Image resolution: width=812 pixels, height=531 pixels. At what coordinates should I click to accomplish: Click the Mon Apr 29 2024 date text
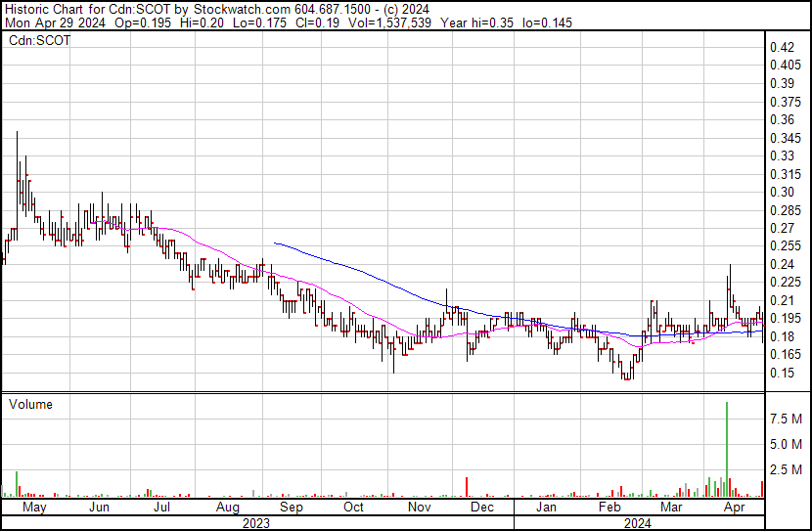pyautogui.click(x=45, y=22)
